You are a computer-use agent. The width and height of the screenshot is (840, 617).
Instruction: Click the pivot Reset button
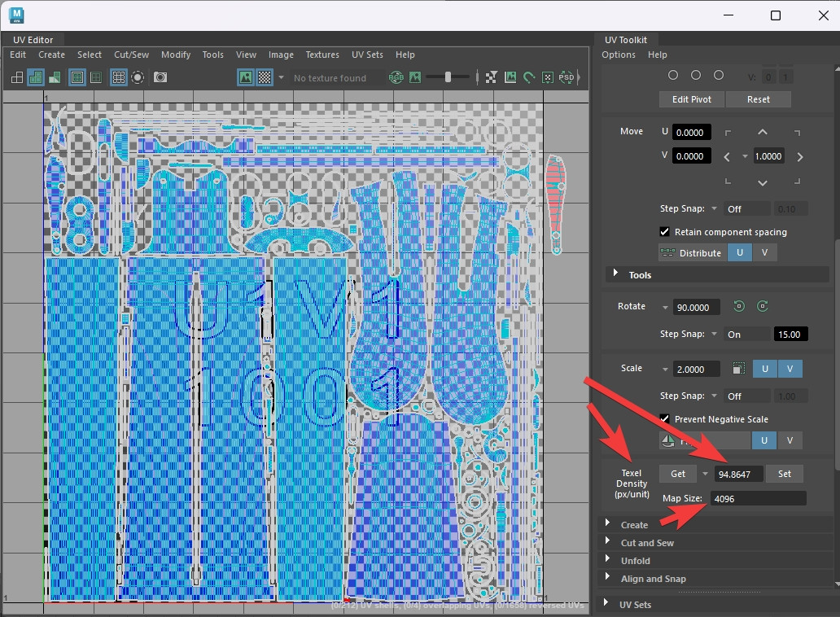click(758, 99)
